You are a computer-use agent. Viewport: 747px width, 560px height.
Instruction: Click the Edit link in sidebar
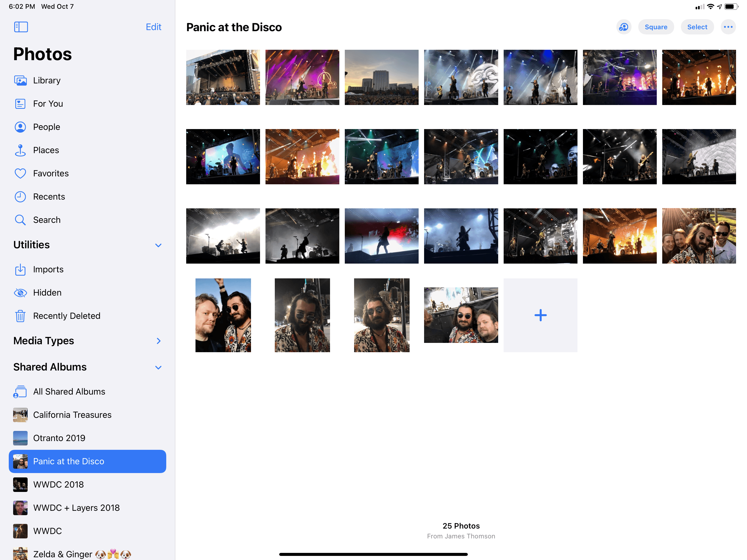coord(154,27)
